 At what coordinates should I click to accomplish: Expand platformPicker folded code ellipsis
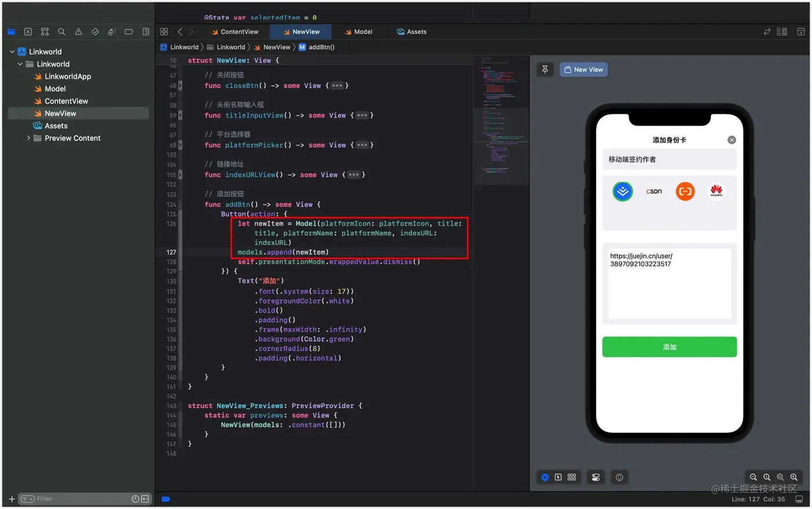pos(362,145)
